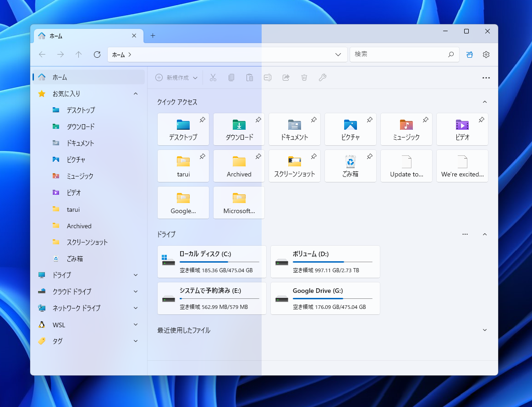
Task: Open the address bar history dropdown
Action: [x=338, y=55]
